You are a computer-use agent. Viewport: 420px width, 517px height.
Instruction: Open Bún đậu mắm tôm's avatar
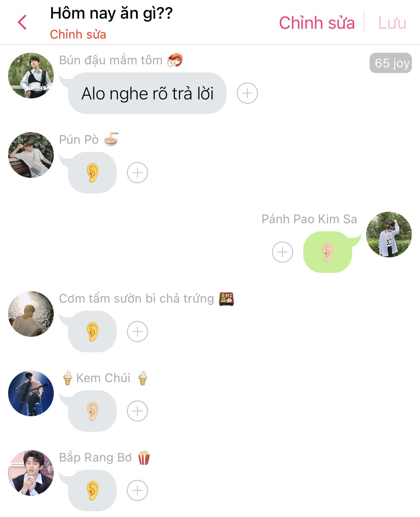tap(31, 75)
